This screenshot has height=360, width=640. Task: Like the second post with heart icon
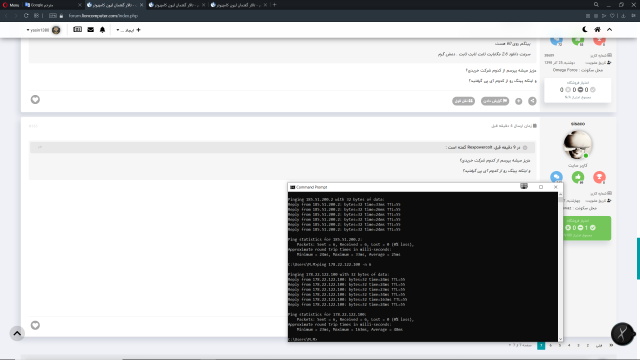point(35,325)
